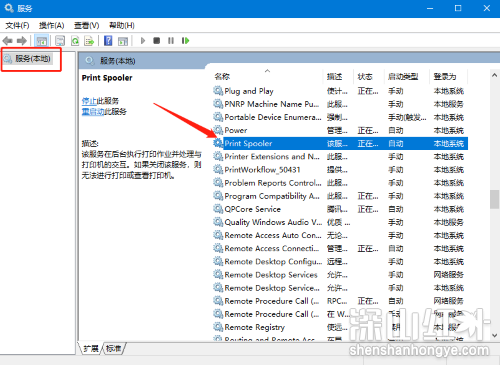Click the 重启动 link to restart service

pos(93,111)
